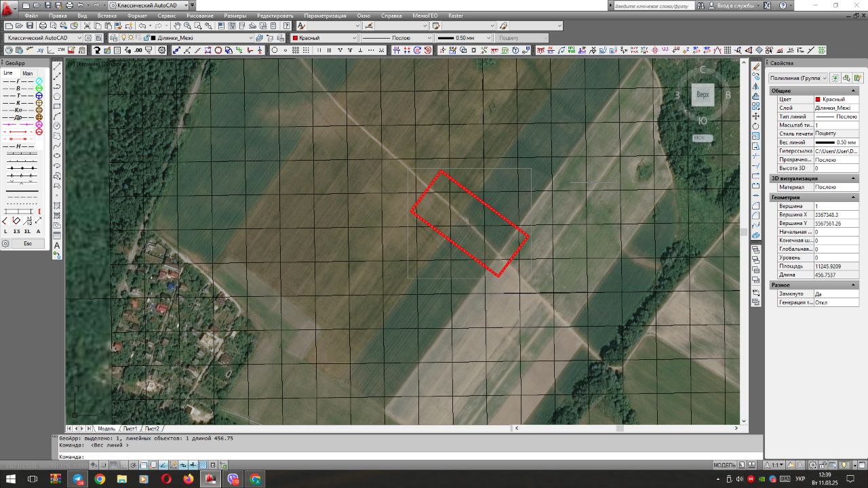Select the Paste from clipboard icon

coord(108,25)
